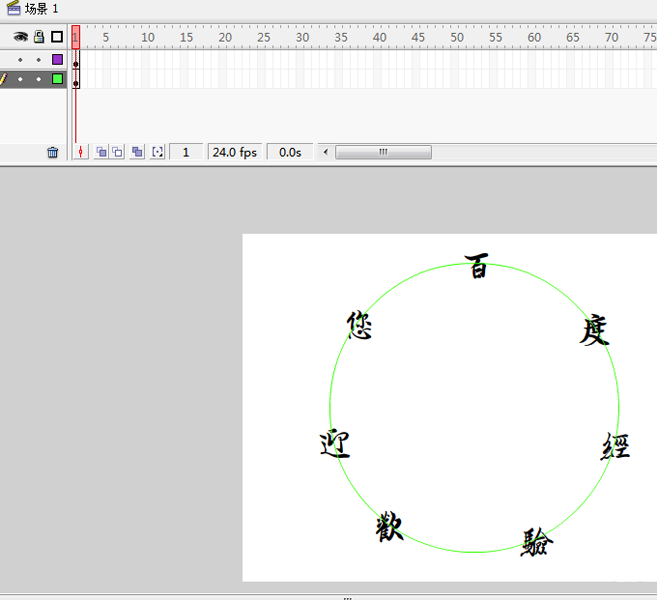Click the current frame number field
This screenshot has width=657, height=600.
(186, 152)
